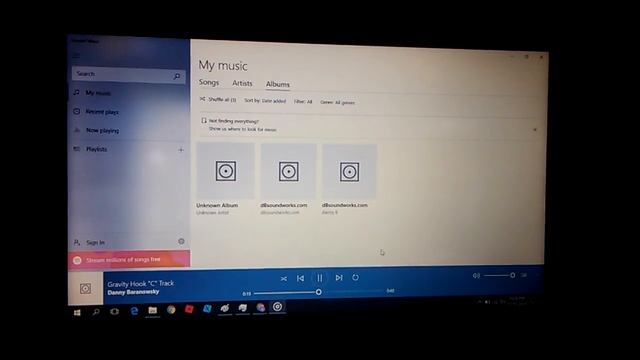640x360 pixels.
Task: Open Task View on taskbar
Action: pos(115,312)
